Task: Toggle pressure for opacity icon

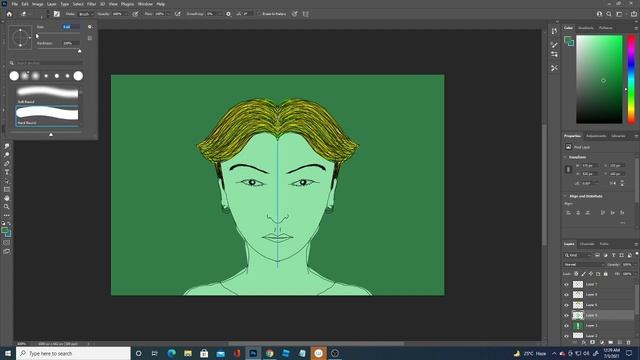Action: (135, 14)
